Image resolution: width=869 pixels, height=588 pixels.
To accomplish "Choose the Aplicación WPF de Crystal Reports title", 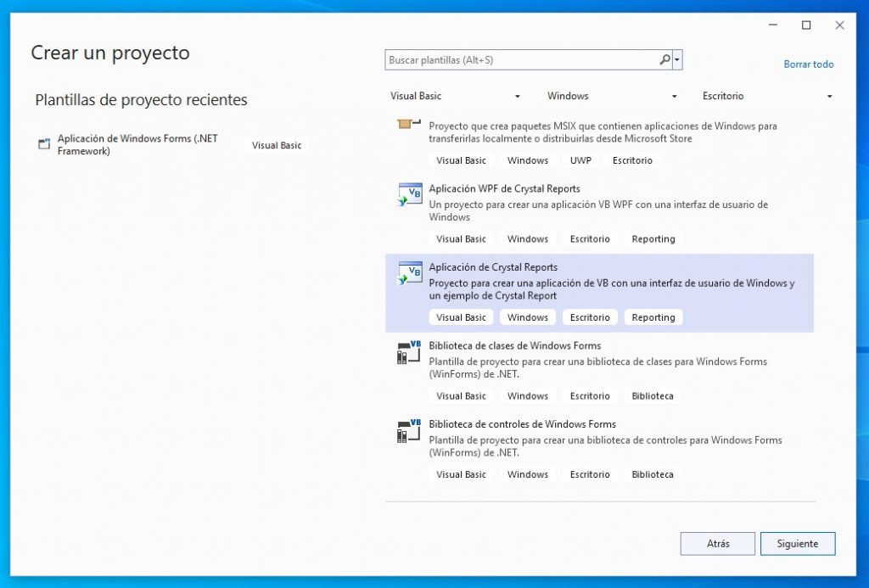I will [x=504, y=188].
